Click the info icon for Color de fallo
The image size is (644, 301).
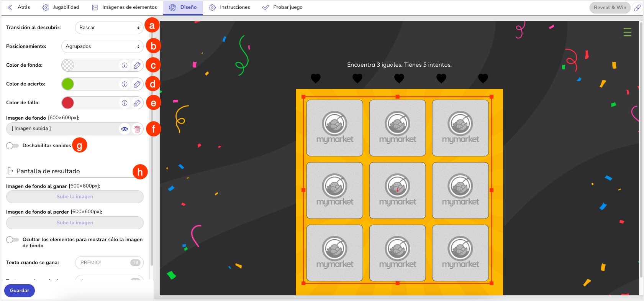125,103
